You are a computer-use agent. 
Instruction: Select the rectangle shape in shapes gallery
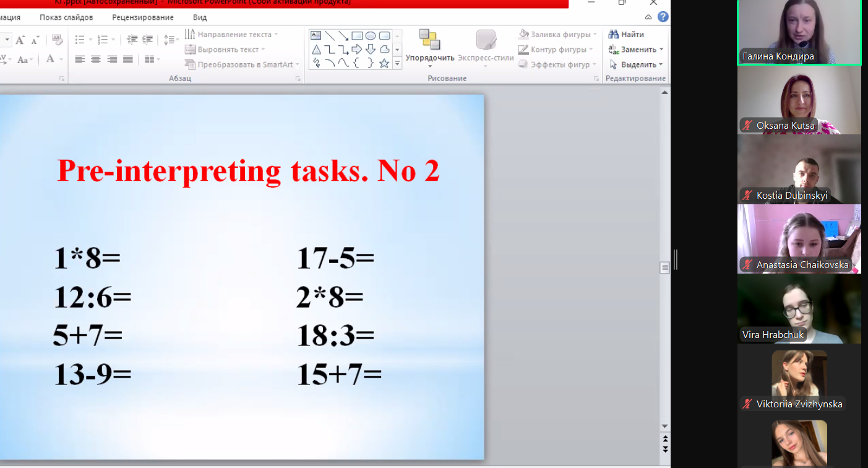click(x=357, y=35)
